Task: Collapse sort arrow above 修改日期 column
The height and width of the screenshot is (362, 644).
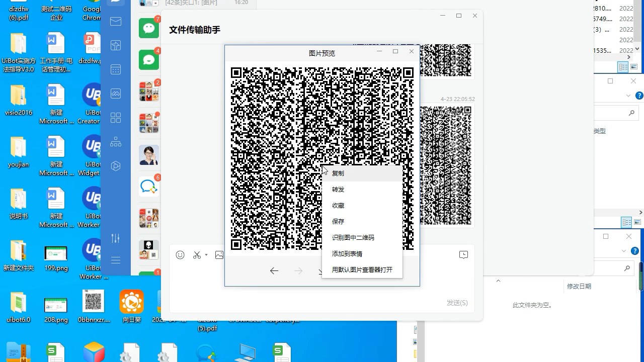Action: (x=498, y=281)
